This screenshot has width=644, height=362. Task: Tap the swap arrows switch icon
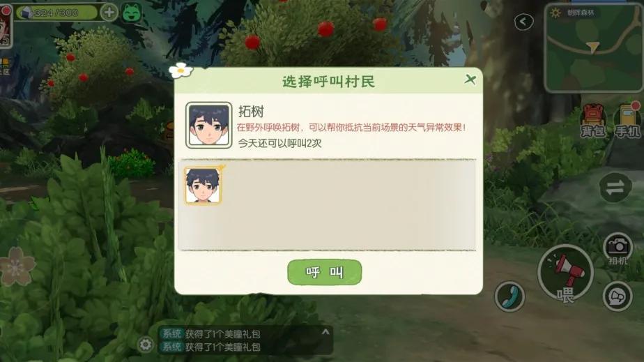coord(615,188)
